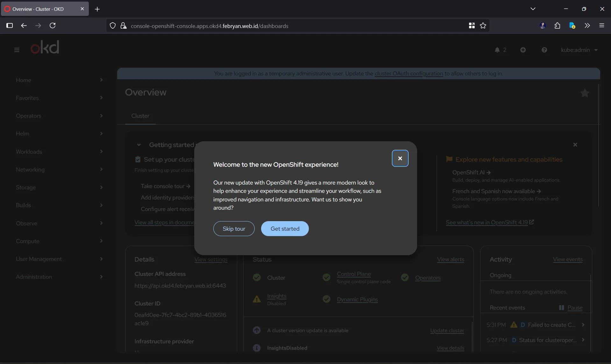Close the welcome tour dialog
The image size is (611, 364).
pyautogui.click(x=400, y=158)
